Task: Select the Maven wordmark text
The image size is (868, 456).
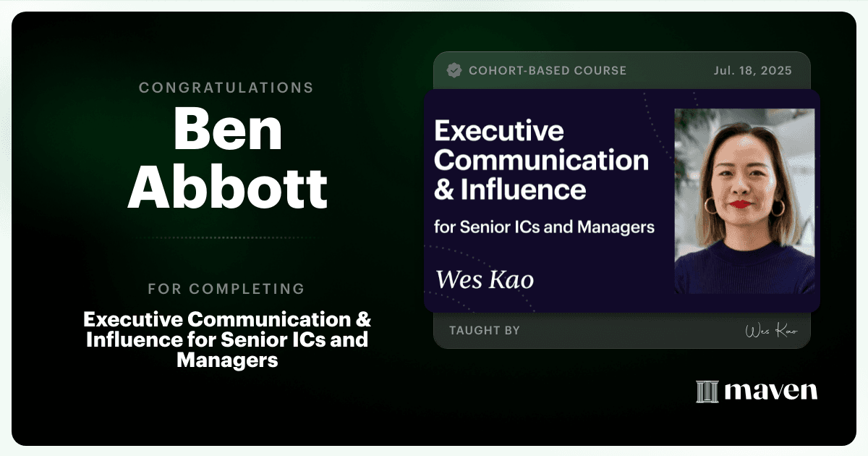Action: coord(771,392)
